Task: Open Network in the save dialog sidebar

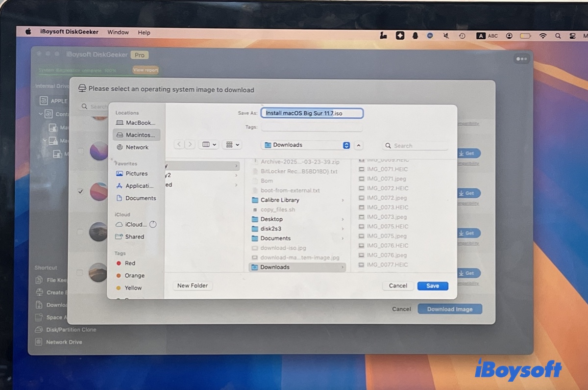Action: coord(132,147)
